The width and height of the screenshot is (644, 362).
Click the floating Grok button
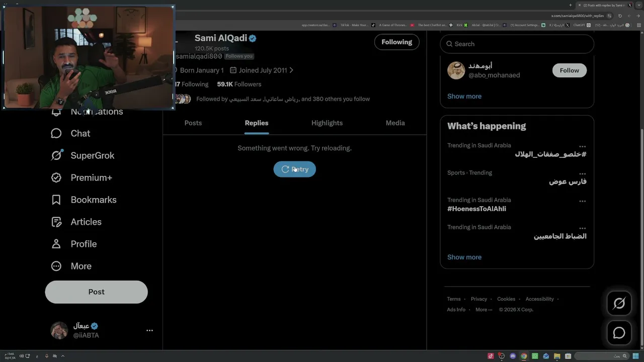(x=619, y=303)
